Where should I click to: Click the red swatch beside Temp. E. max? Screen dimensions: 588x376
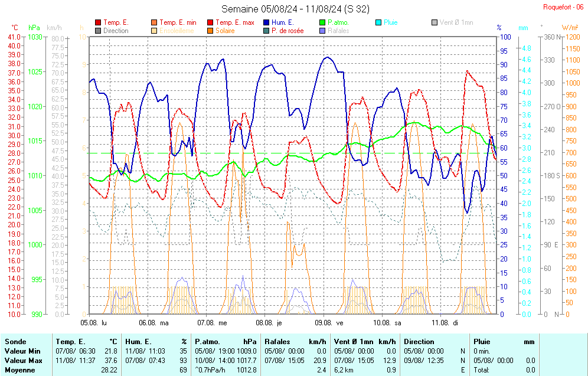click(210, 22)
